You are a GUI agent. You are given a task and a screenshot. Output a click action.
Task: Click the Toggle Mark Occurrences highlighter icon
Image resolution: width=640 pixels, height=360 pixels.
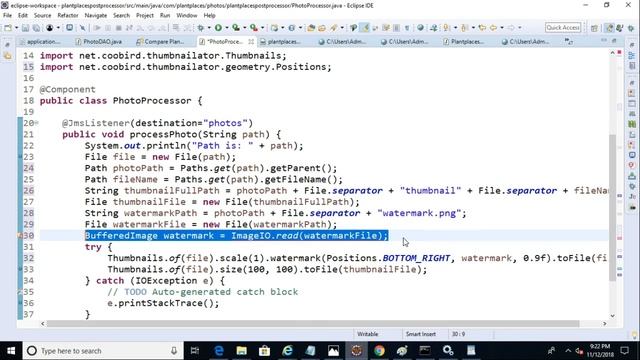(365, 28)
